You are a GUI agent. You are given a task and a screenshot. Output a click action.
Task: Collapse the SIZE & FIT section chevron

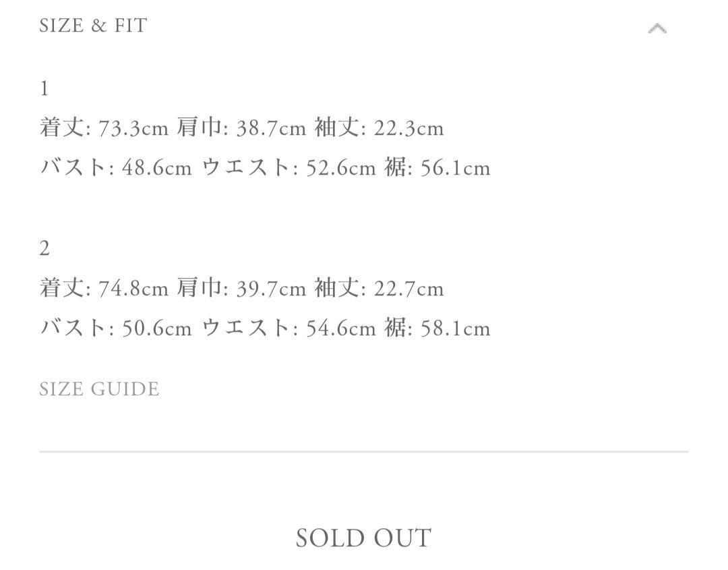click(x=657, y=29)
